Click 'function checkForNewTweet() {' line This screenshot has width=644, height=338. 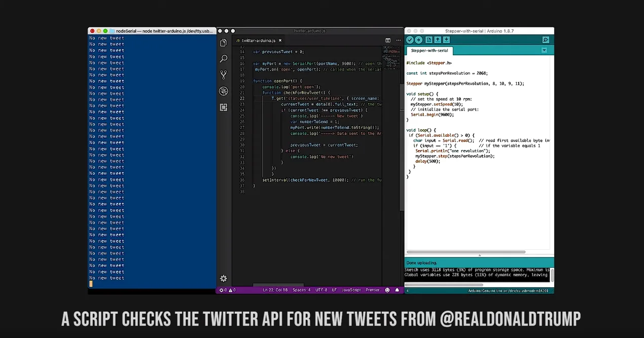(296, 93)
